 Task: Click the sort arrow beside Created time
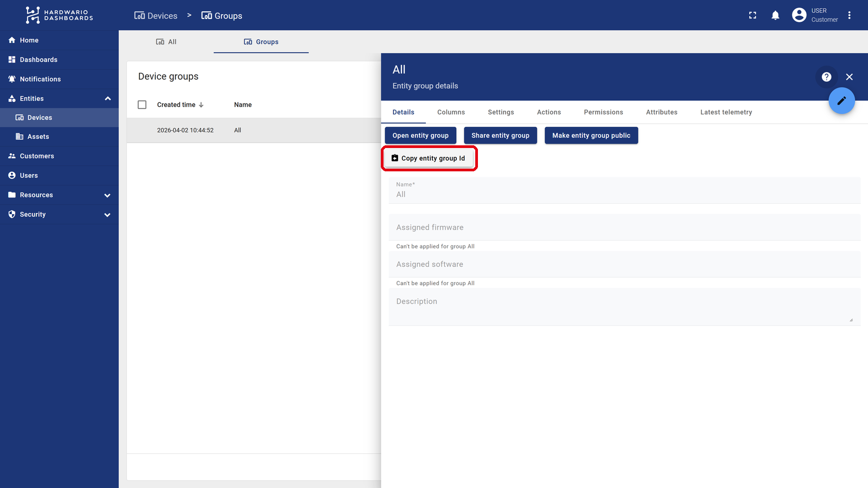coord(201,105)
